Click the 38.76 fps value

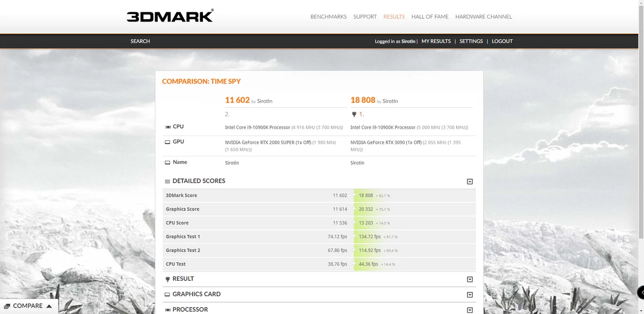[x=338, y=264]
